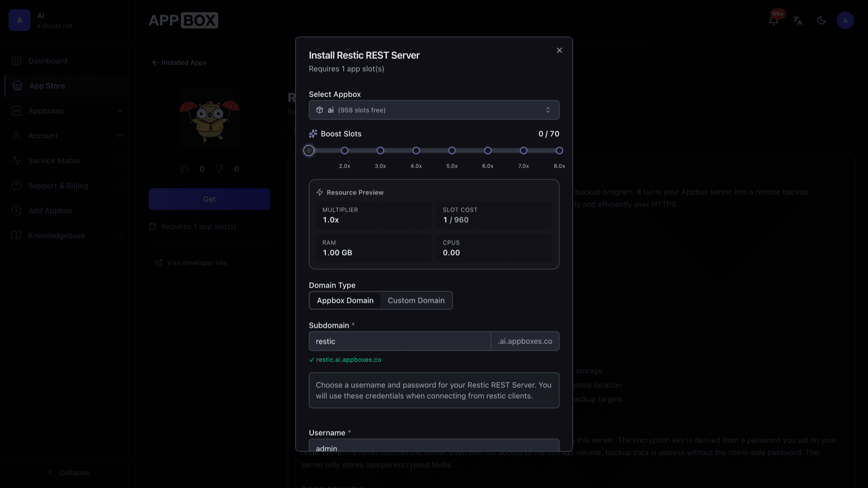Expand the Appboxes sidebar section
Image resolution: width=868 pixels, height=488 pixels.
67,111
